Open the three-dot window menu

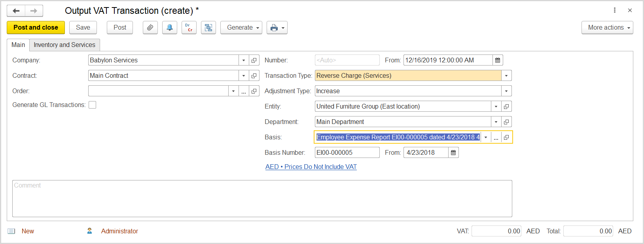tap(615, 10)
